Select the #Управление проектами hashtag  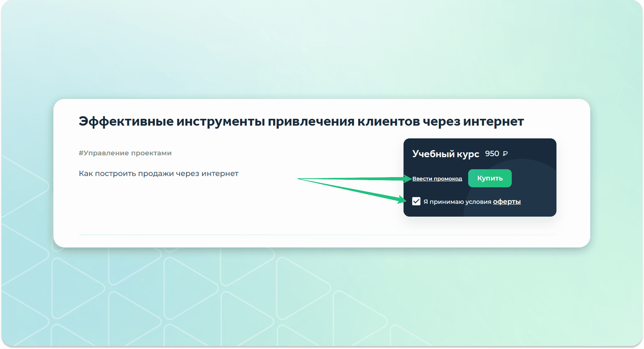click(x=125, y=153)
